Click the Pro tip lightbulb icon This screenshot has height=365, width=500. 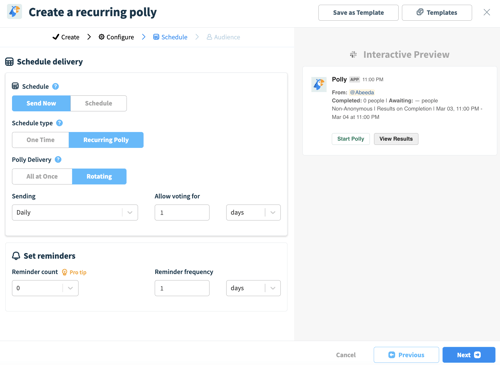click(x=65, y=272)
